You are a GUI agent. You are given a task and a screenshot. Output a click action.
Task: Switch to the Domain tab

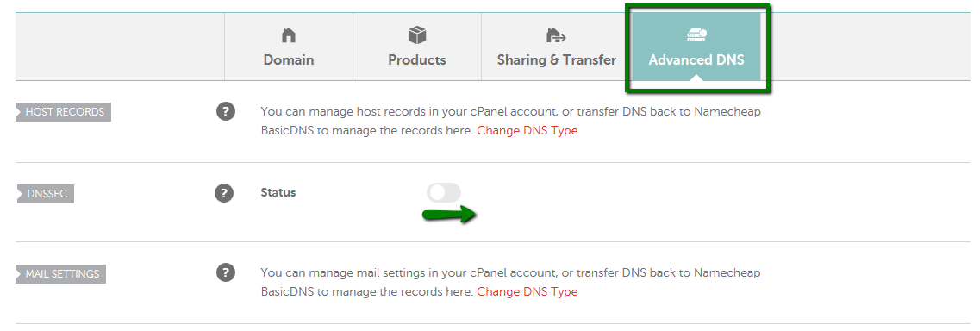click(289, 47)
